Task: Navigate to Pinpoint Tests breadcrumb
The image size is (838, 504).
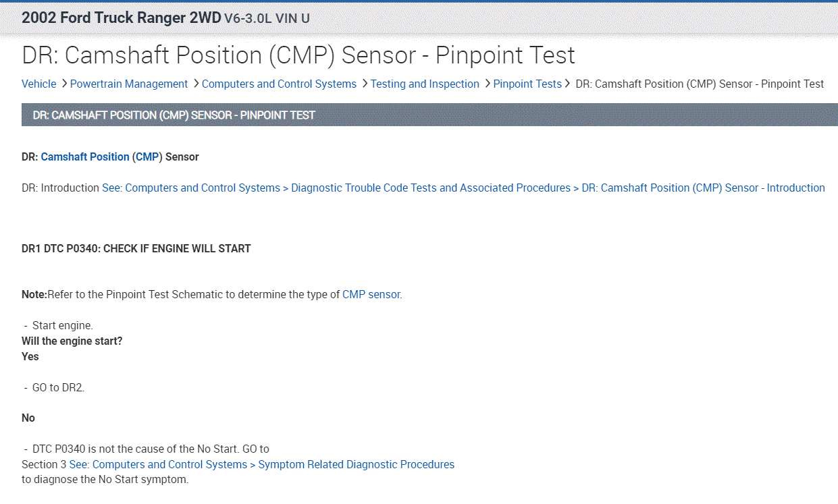Action: (x=527, y=84)
